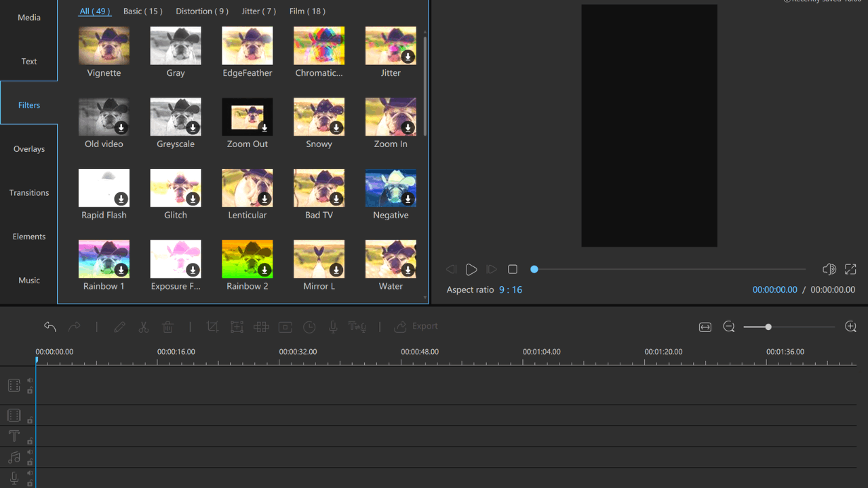Image resolution: width=868 pixels, height=488 pixels.
Task: Click the trash Delete icon
Action: coord(168,327)
